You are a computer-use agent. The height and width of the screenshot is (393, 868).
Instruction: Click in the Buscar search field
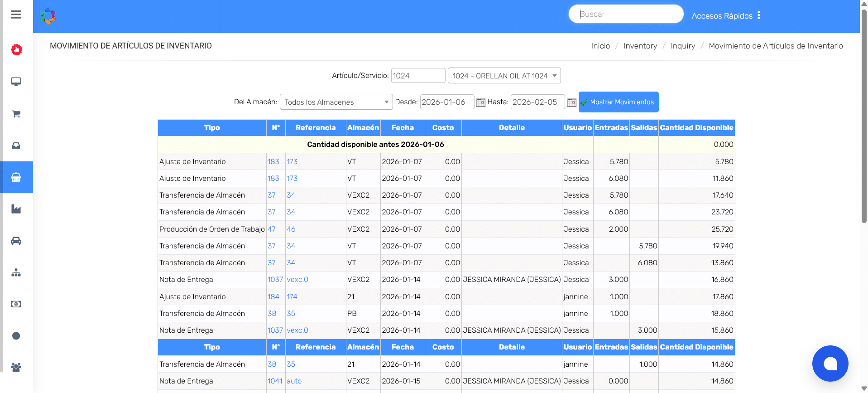click(x=626, y=14)
